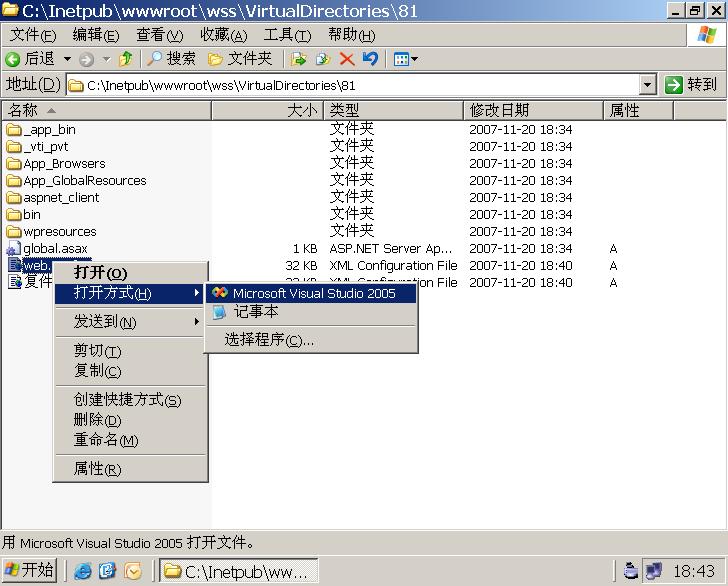The width and height of the screenshot is (728, 586).
Task: Click the Back (后退) navigation button
Action: pyautogui.click(x=30, y=59)
